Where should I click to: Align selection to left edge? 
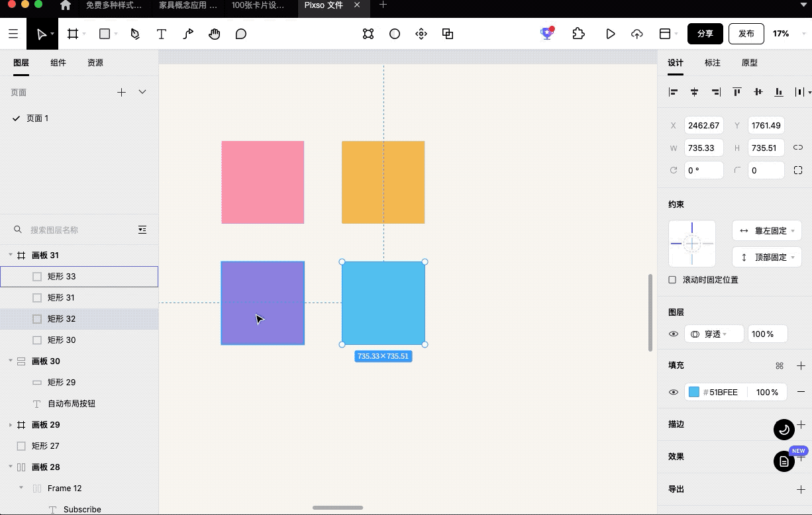pos(674,92)
